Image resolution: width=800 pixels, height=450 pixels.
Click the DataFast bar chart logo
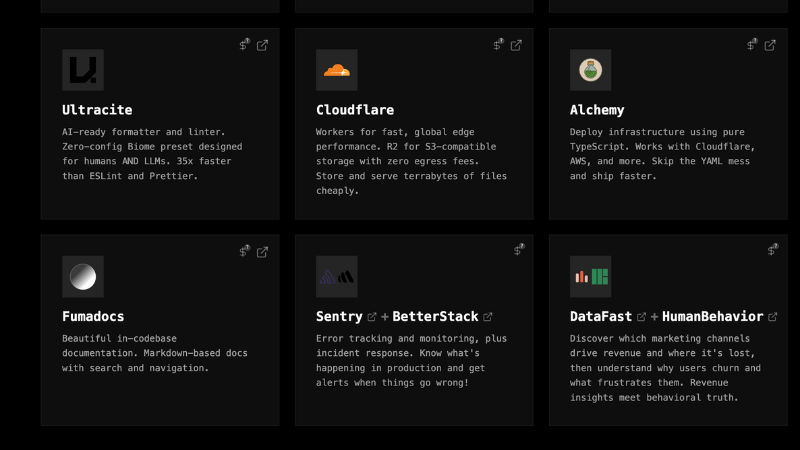(591, 277)
